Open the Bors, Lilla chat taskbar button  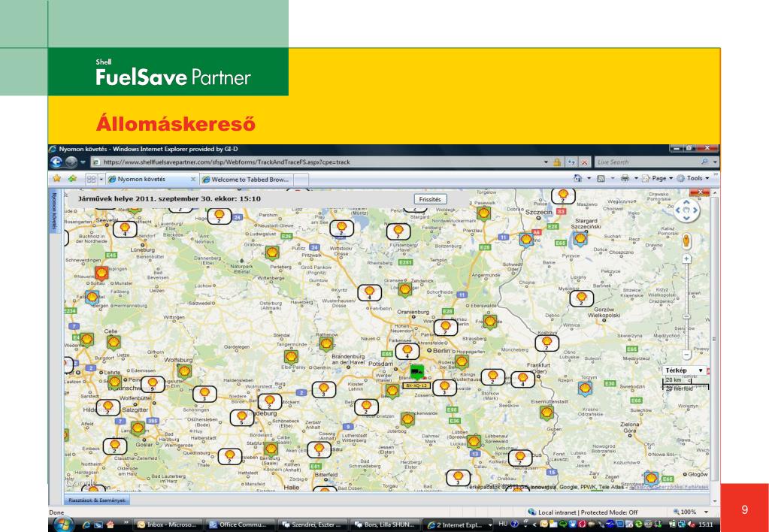[x=386, y=524]
